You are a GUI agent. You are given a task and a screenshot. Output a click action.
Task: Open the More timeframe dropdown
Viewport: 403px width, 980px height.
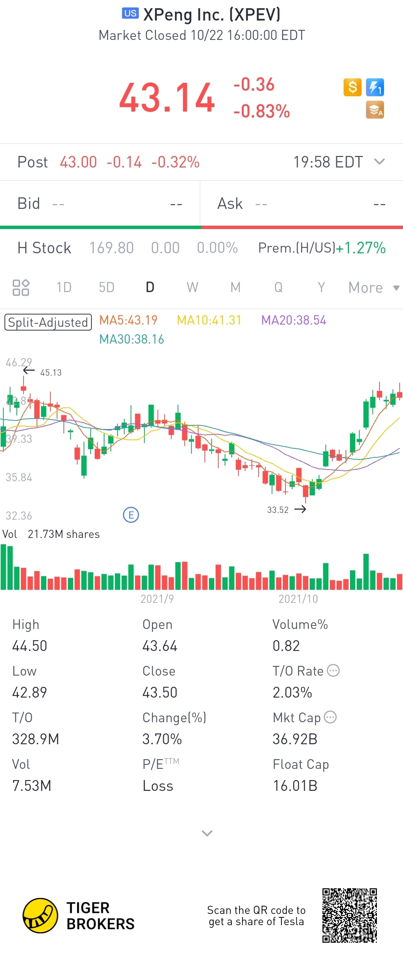click(374, 288)
